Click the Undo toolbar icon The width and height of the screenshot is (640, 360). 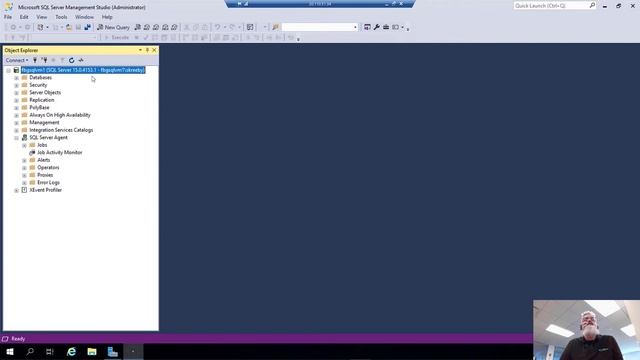pos(218,27)
